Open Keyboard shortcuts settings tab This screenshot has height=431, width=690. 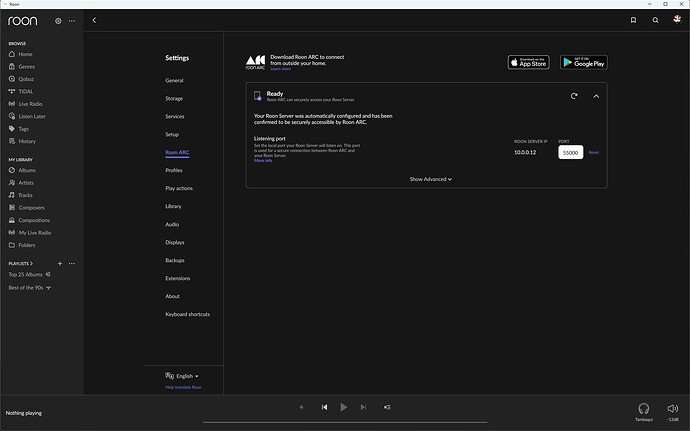coord(187,314)
